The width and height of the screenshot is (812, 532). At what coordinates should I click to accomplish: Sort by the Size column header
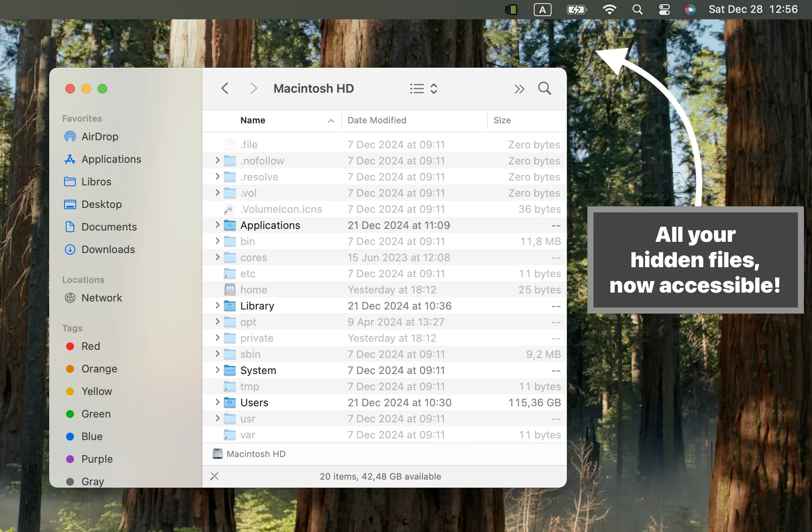[502, 120]
